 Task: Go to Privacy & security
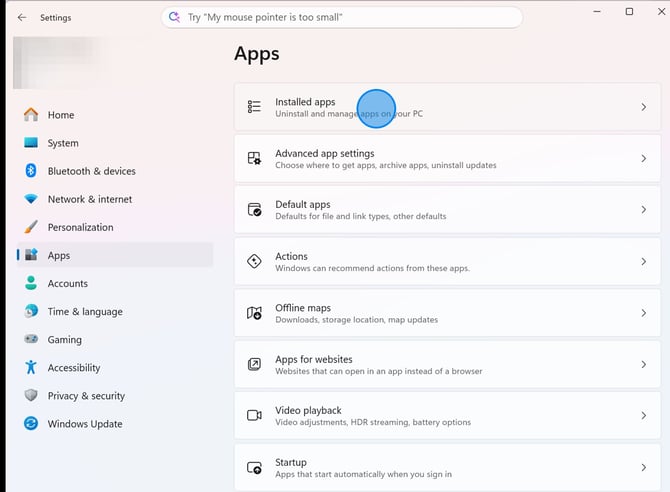pos(115,396)
